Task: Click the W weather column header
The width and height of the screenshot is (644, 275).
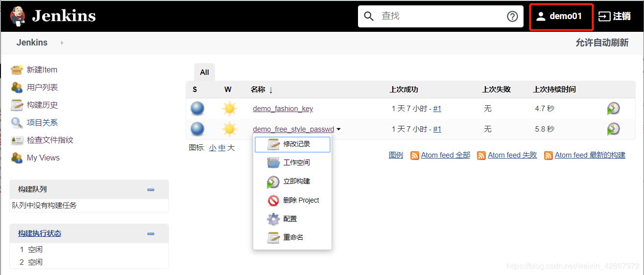Action: point(228,90)
